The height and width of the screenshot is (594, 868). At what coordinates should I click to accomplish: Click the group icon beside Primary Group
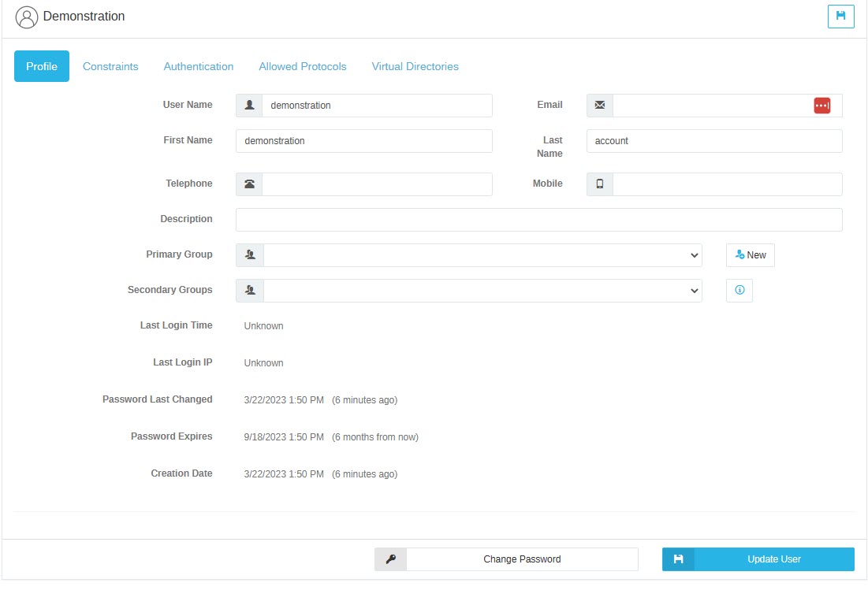tap(250, 255)
